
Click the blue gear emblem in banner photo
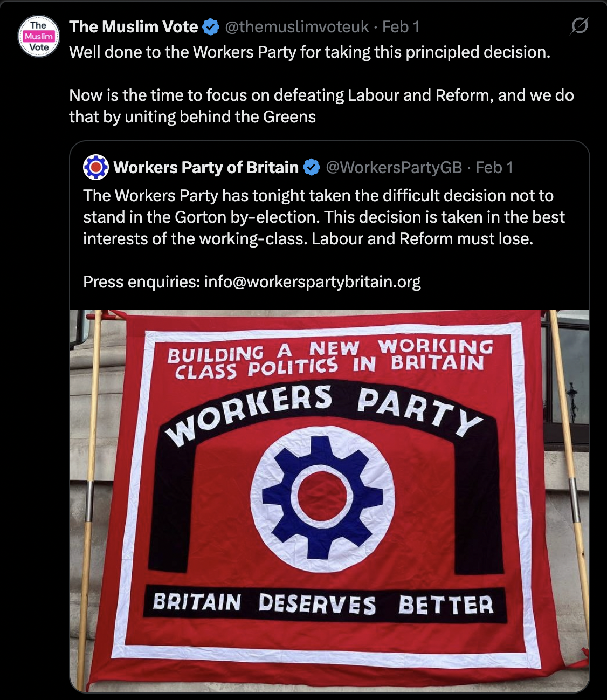click(322, 498)
